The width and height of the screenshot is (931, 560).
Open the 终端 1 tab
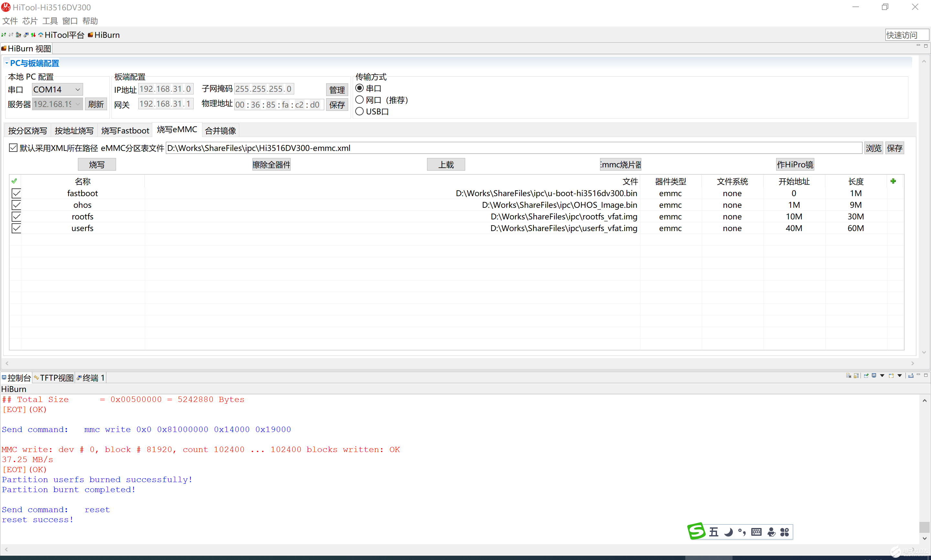(x=91, y=378)
